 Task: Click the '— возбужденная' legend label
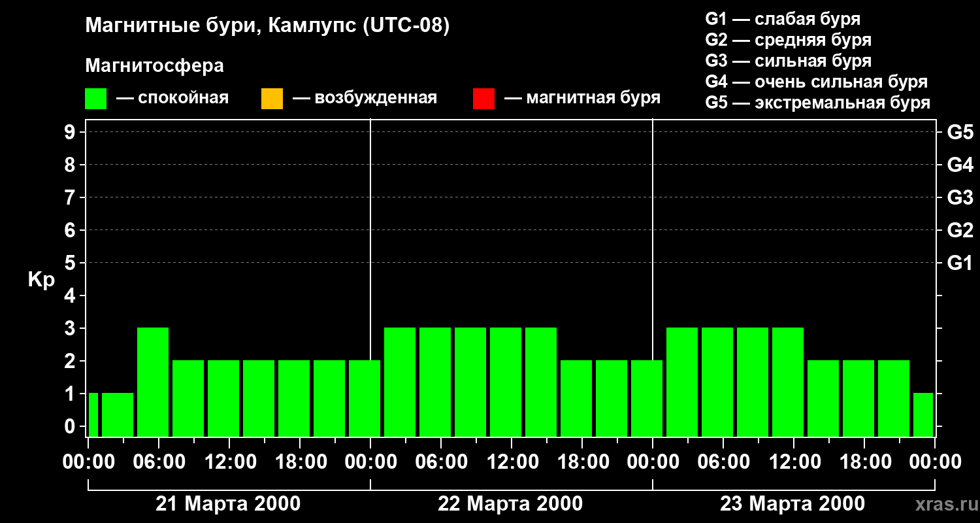tap(365, 98)
